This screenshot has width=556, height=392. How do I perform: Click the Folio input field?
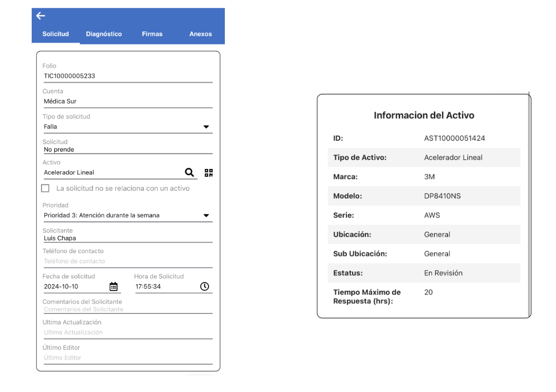pyautogui.click(x=127, y=76)
